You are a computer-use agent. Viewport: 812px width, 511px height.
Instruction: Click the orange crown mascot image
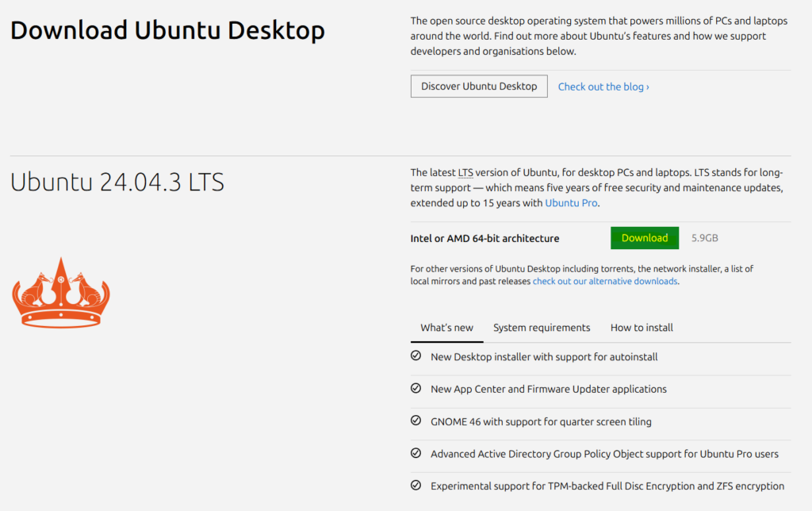coord(61,292)
